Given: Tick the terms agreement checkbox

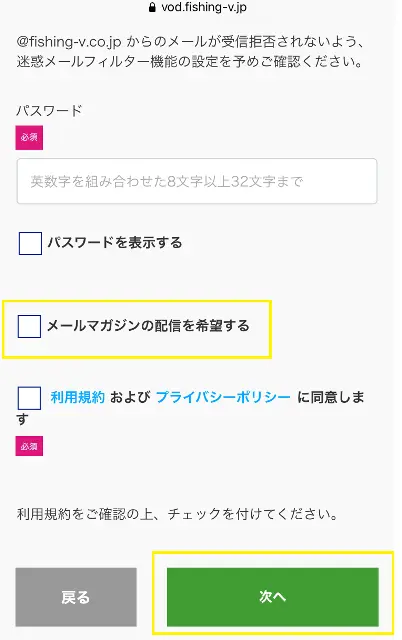Looking at the screenshot, I should 29,398.
